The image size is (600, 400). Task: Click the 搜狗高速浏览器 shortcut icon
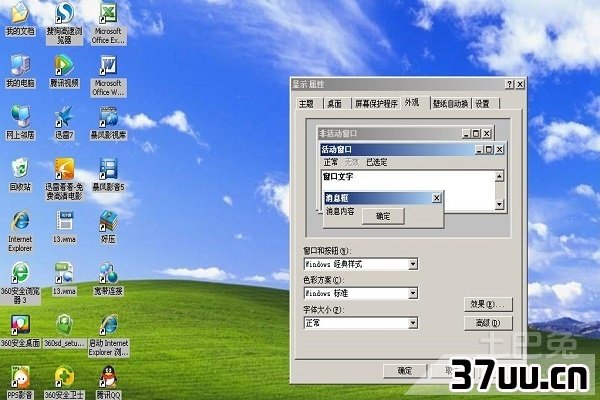click(x=64, y=23)
